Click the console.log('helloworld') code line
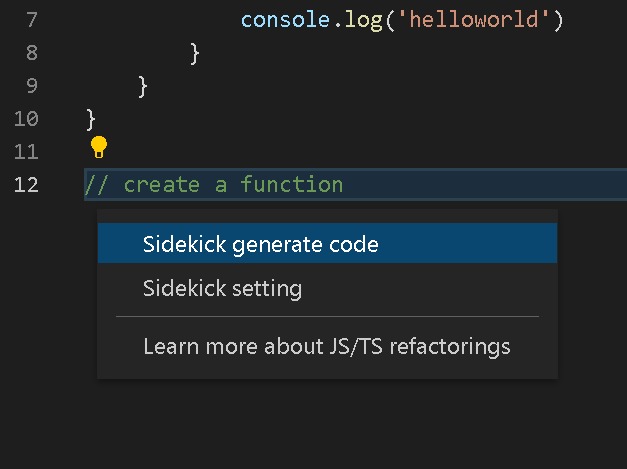The height and width of the screenshot is (469, 627). (x=402, y=20)
